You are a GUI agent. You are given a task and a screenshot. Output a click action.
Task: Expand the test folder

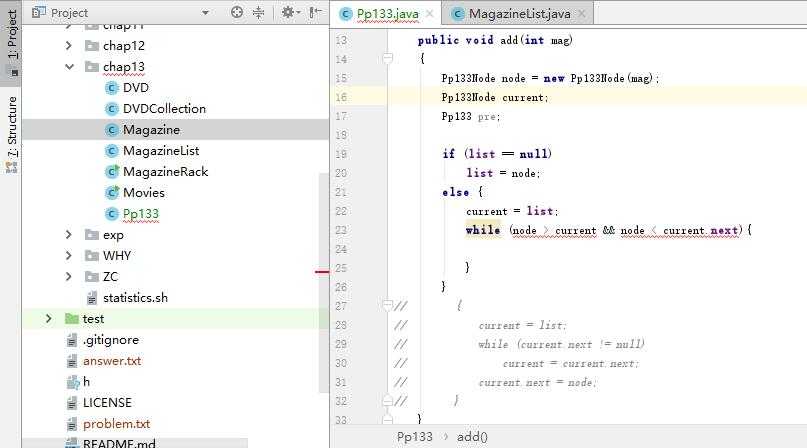pyautogui.click(x=48, y=319)
